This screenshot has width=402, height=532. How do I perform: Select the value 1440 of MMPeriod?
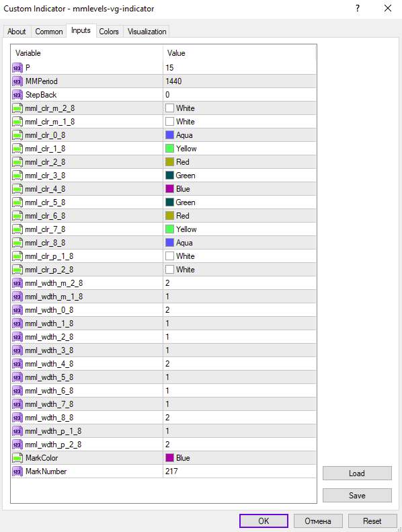click(x=173, y=81)
